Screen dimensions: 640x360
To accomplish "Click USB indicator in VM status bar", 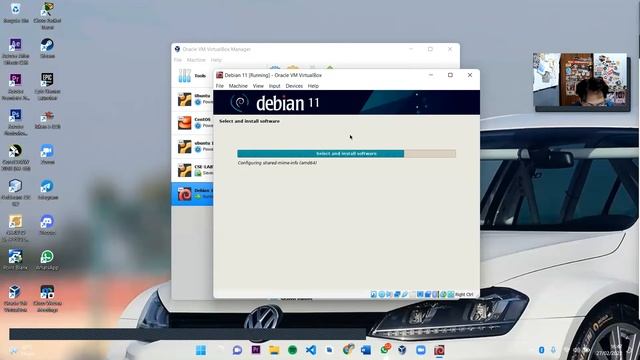I will (404, 294).
